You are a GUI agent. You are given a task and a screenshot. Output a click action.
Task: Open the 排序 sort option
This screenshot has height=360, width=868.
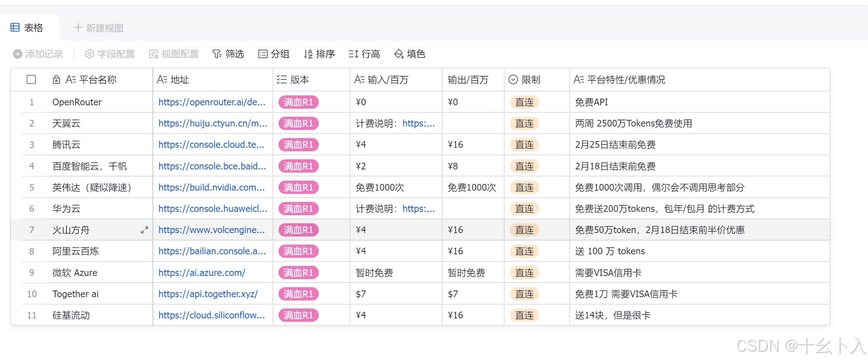coord(319,54)
